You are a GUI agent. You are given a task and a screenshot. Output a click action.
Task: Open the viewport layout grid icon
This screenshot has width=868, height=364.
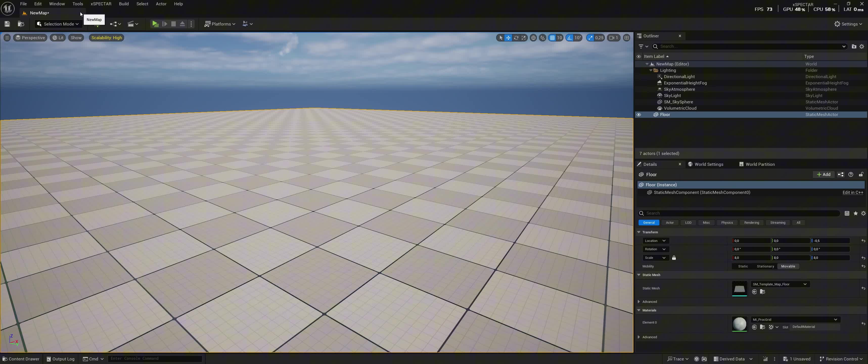(x=626, y=38)
